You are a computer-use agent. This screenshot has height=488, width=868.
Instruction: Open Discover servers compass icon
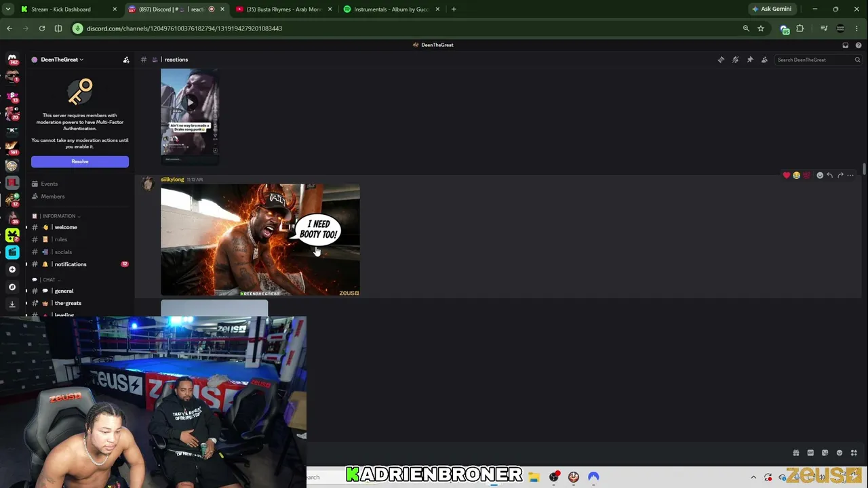click(12, 287)
